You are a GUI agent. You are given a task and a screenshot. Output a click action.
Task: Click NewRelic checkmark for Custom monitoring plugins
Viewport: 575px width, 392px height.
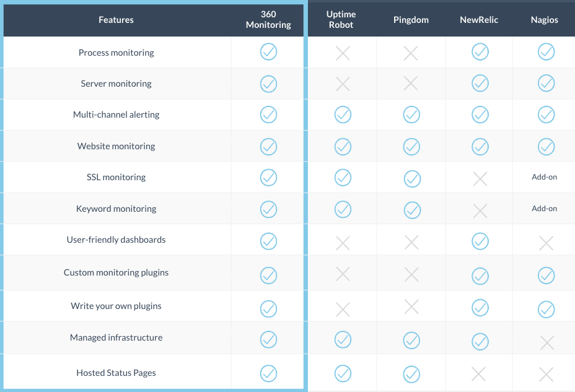[x=480, y=276]
